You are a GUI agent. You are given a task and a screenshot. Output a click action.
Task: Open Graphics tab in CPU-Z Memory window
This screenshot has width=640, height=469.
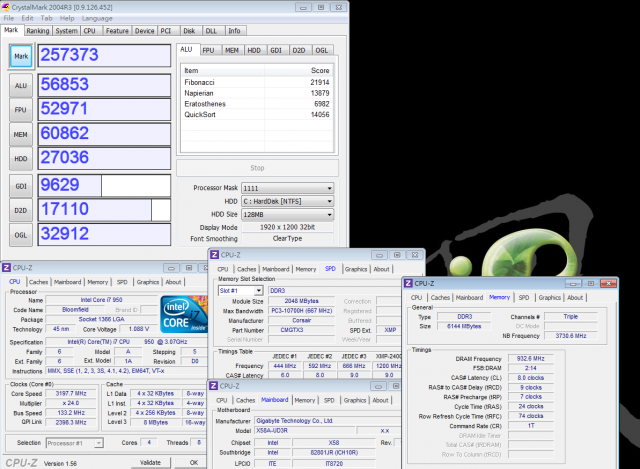pyautogui.click(x=549, y=298)
